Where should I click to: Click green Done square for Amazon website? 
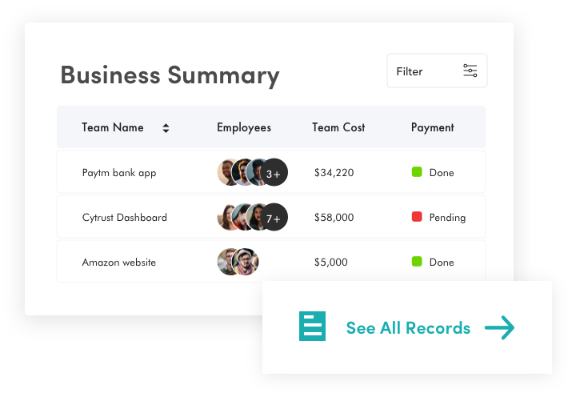coord(417,261)
